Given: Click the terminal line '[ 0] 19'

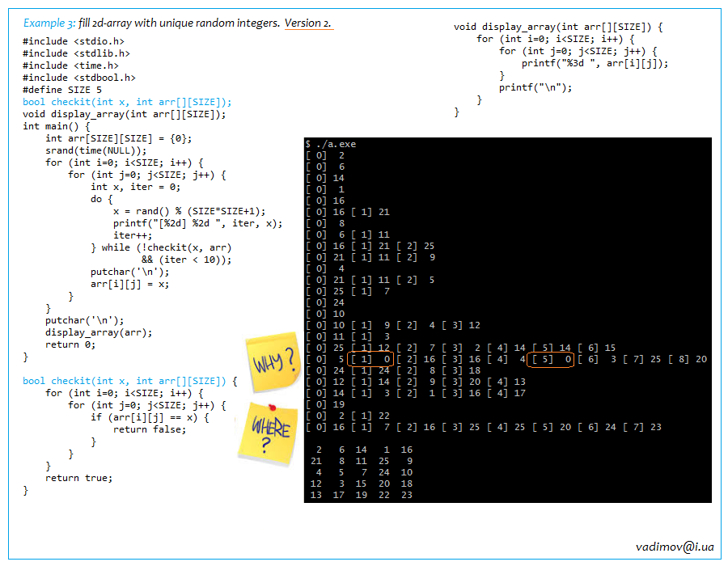Looking at the screenshot, I should 325,404.
